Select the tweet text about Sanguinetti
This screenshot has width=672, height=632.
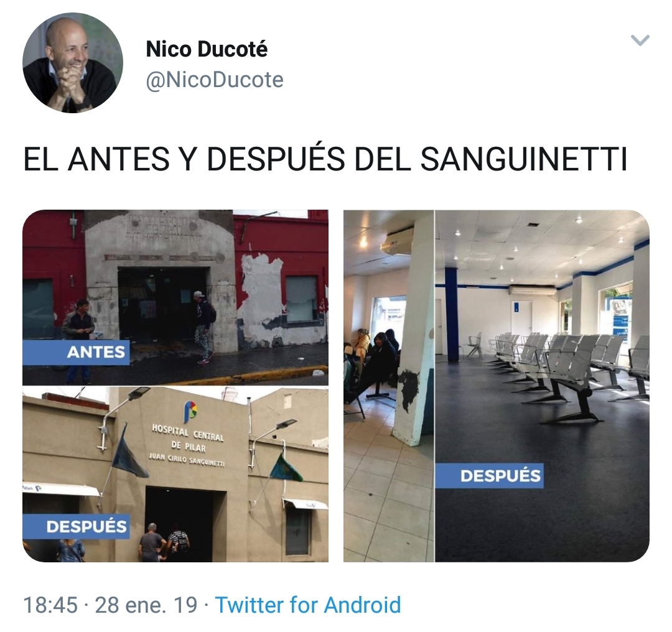click(325, 159)
